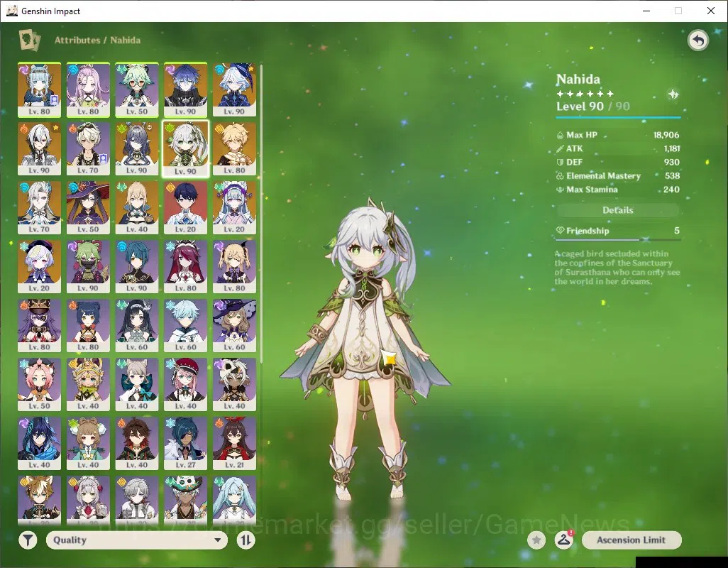This screenshot has width=728, height=568.
Task: Click the Max HP stat row
Action: pos(617,135)
